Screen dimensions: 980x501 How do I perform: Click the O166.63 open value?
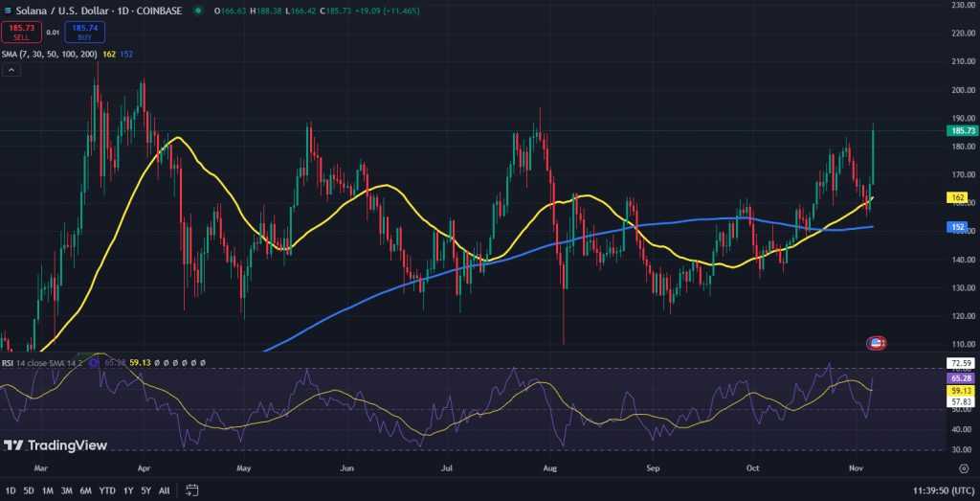coord(230,11)
